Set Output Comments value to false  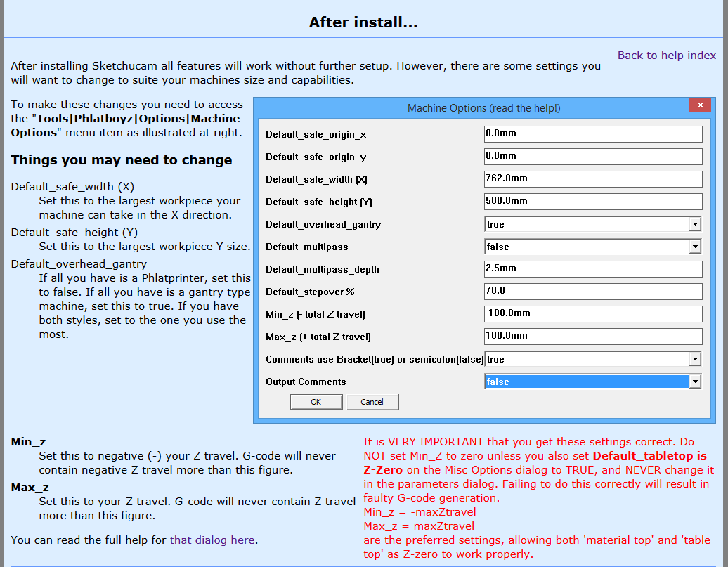coord(587,381)
